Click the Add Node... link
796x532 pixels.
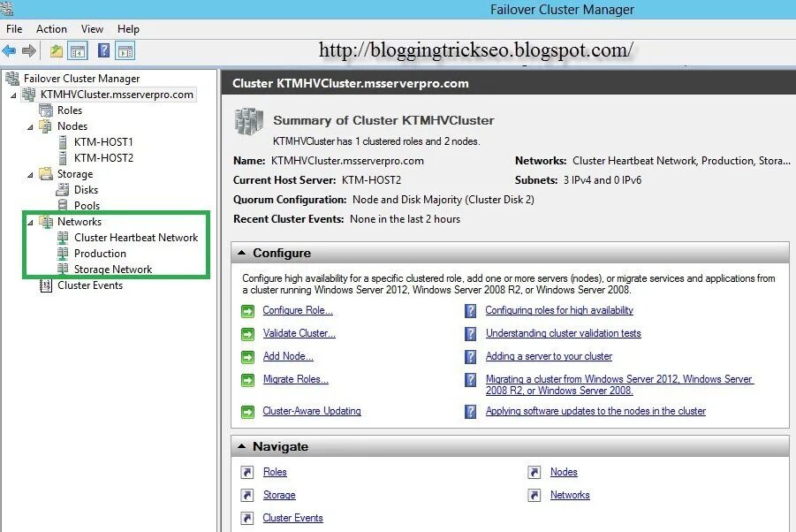coord(288,356)
